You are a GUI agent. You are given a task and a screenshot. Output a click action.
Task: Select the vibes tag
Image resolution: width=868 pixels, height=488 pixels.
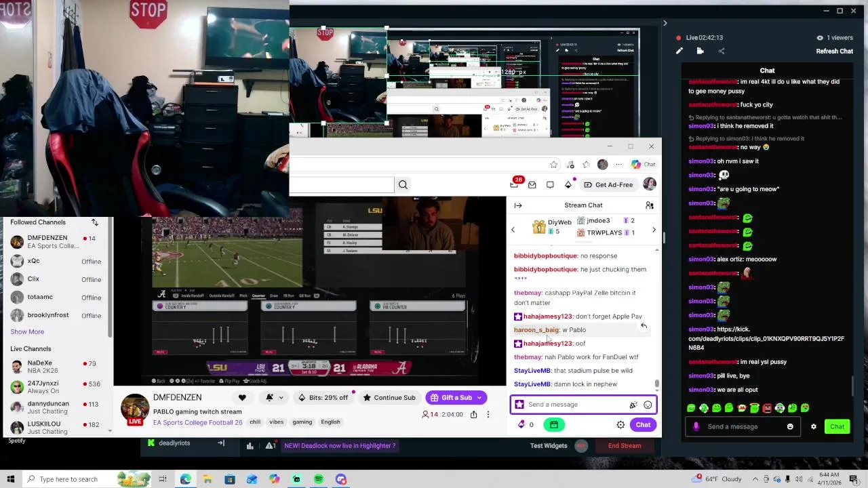tap(276, 422)
